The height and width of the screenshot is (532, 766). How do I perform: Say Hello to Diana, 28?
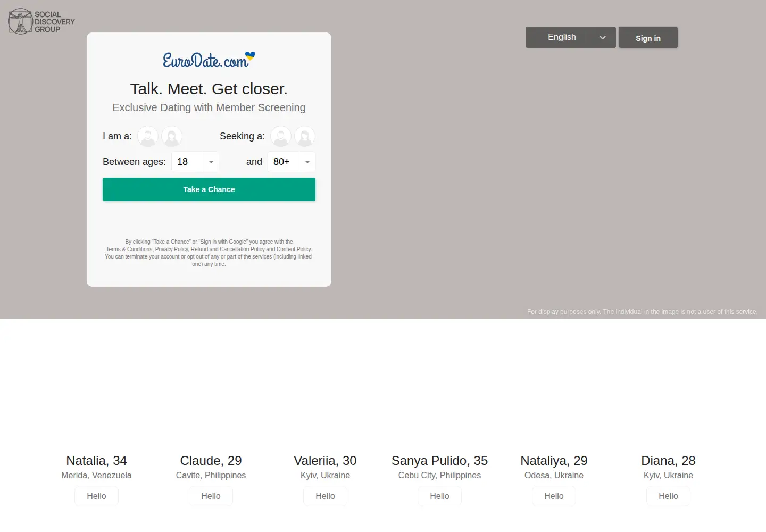[668, 496]
